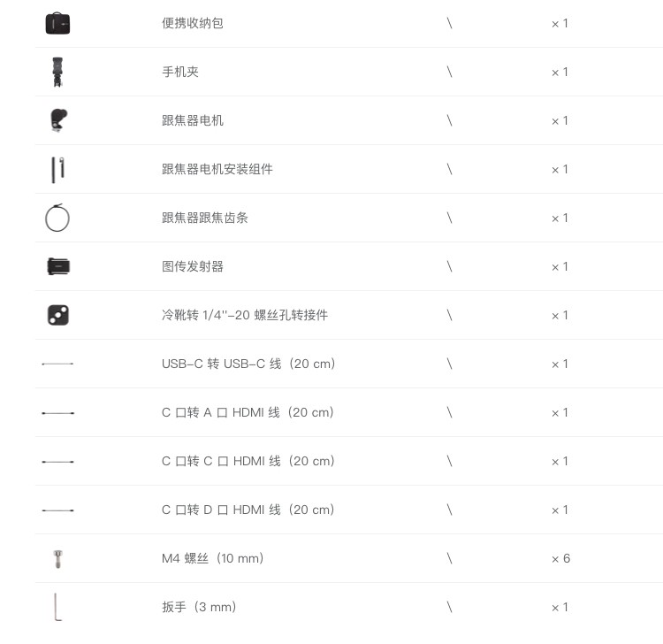Select the 跟焦器电机 focus motor icon

tap(58, 120)
